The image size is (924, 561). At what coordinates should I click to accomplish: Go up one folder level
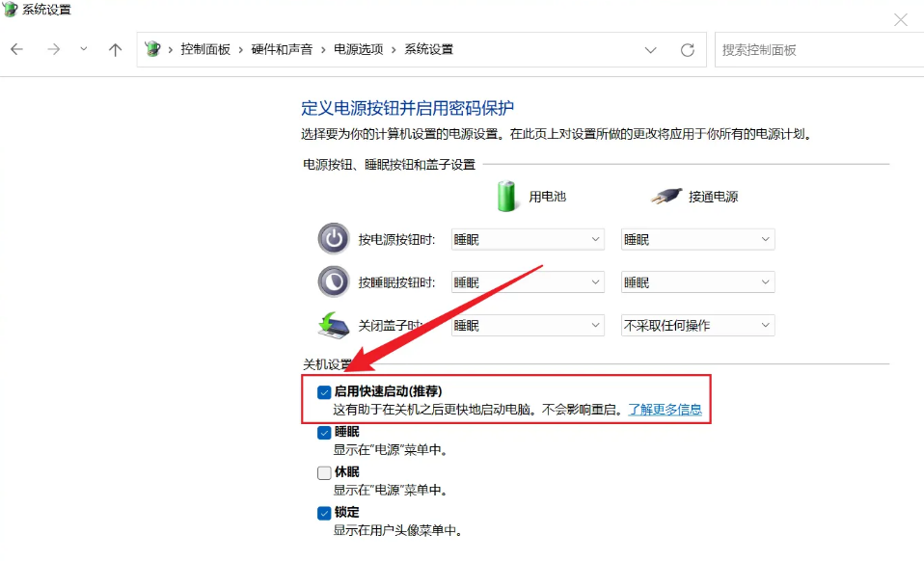[115, 50]
